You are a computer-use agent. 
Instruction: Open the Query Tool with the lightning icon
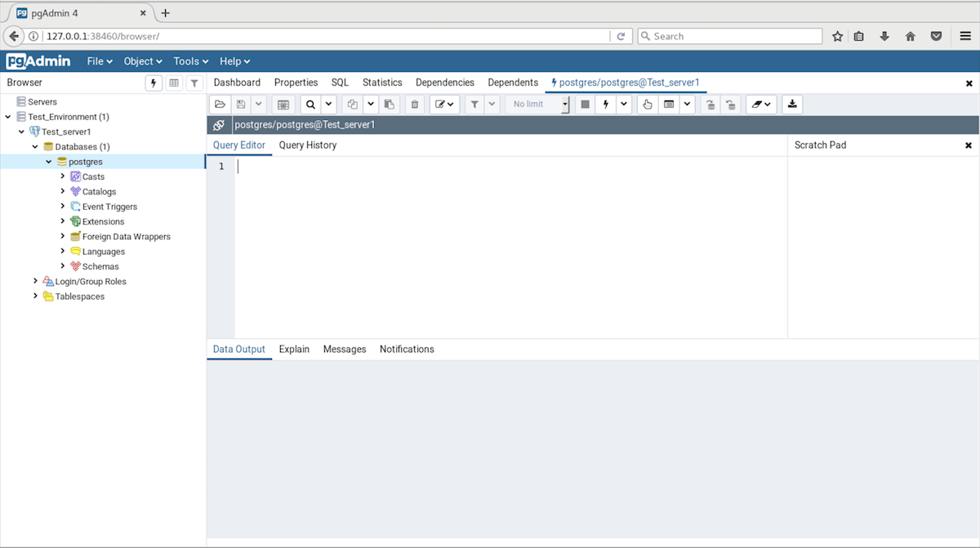click(x=154, y=82)
